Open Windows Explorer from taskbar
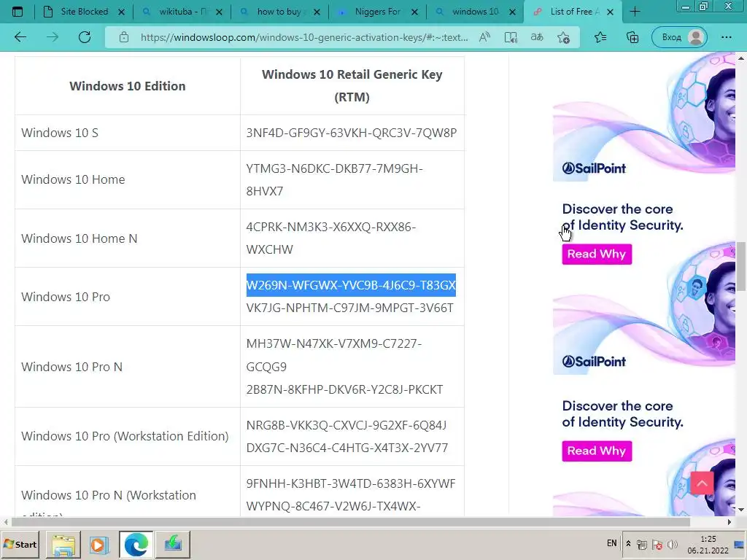This screenshot has width=747, height=560. point(63,544)
